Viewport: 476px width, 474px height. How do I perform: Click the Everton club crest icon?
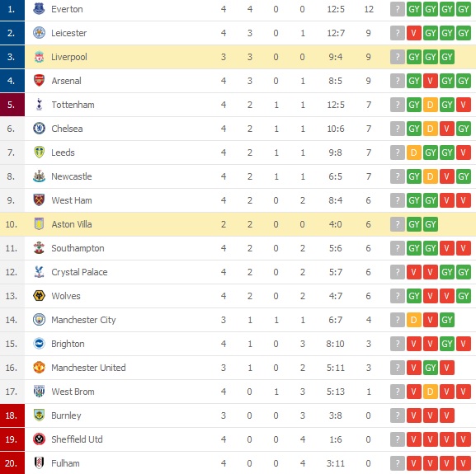pyautogui.click(x=39, y=9)
